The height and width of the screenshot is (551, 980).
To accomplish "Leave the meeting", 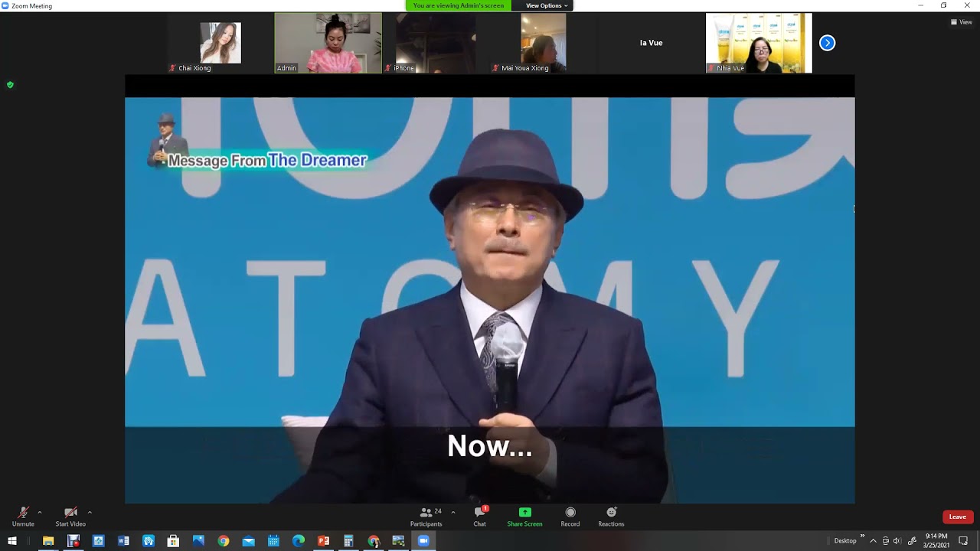I will 958,517.
